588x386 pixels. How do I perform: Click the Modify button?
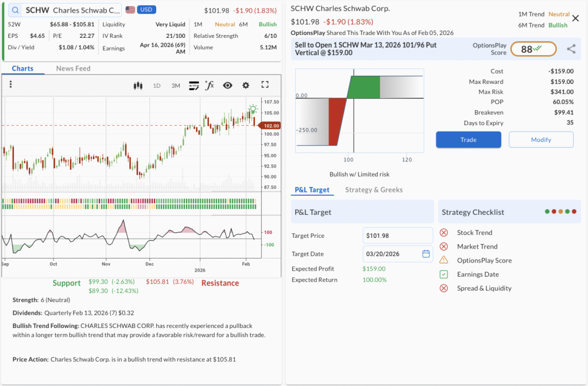540,140
